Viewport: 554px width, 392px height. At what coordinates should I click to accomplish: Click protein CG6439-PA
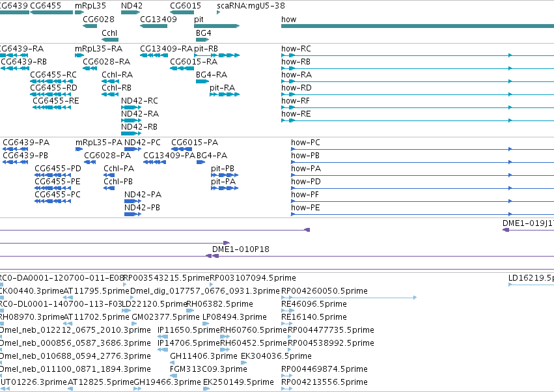pyautogui.click(x=26, y=143)
